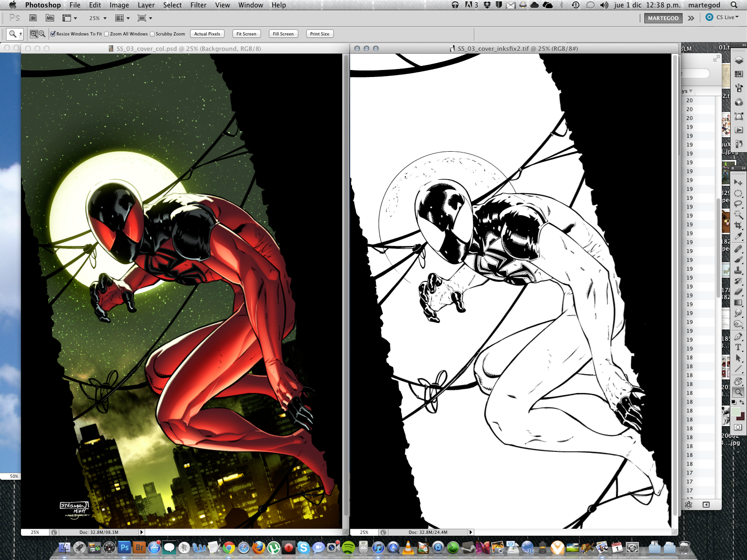Open the Channels panel icon
This screenshot has width=747, height=560.
click(x=739, y=102)
